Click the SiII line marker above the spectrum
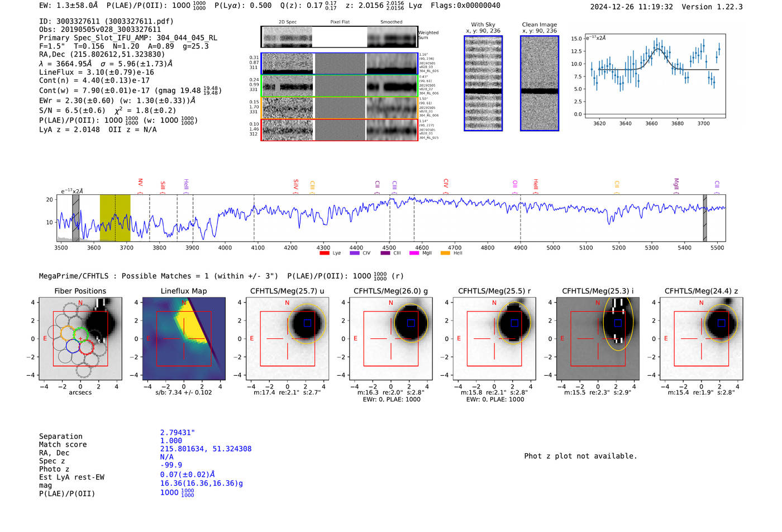This screenshot has width=782, height=532. pos(163,185)
